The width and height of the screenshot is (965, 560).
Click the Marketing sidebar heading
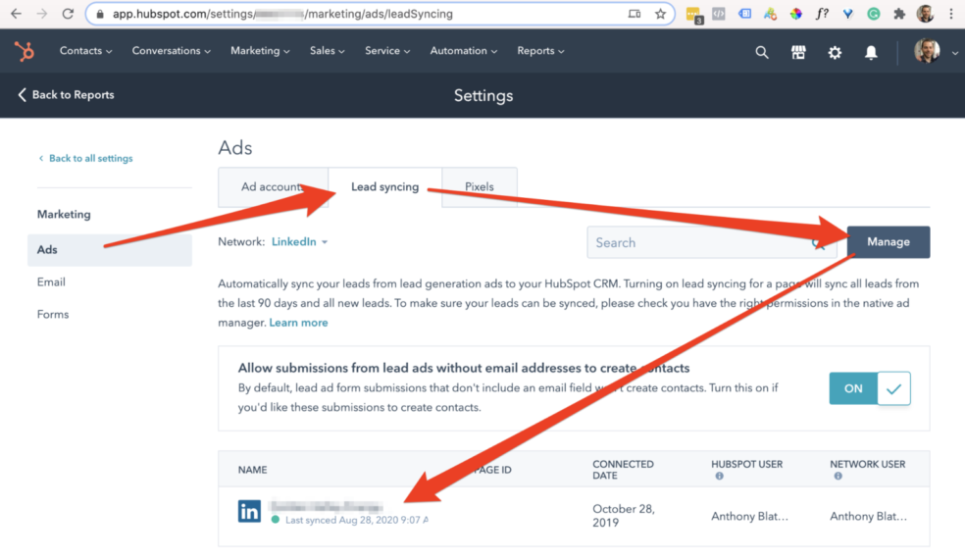[64, 214]
